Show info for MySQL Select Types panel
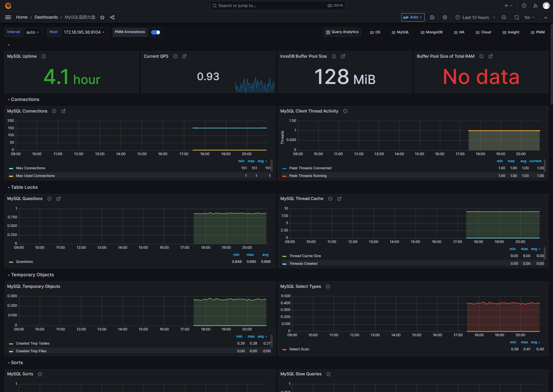553x392 pixels. tap(328, 287)
